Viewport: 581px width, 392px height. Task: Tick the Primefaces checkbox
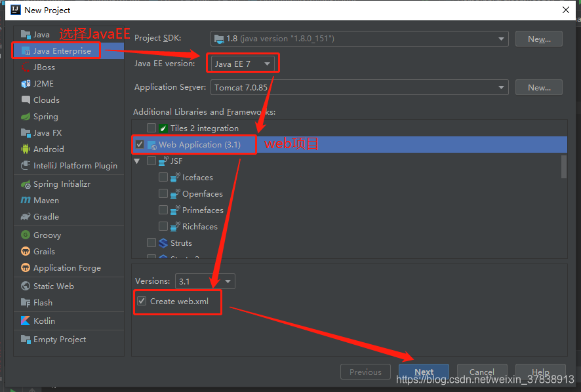(x=163, y=210)
